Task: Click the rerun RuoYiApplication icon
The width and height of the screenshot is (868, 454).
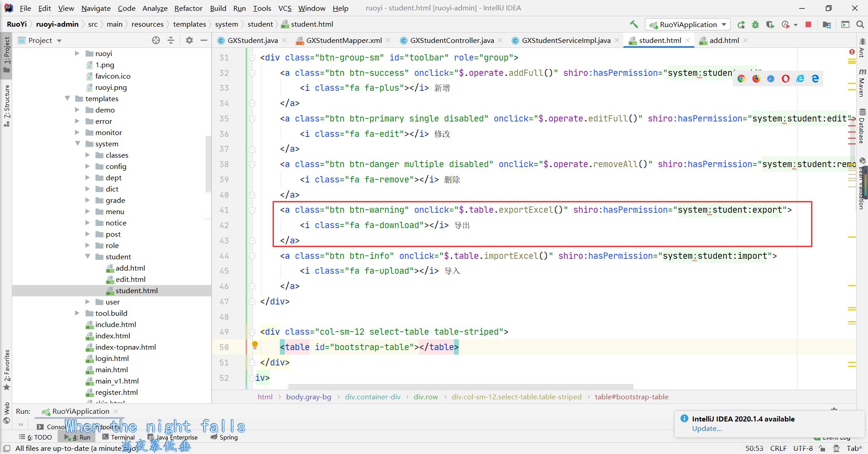Action: [741, 24]
